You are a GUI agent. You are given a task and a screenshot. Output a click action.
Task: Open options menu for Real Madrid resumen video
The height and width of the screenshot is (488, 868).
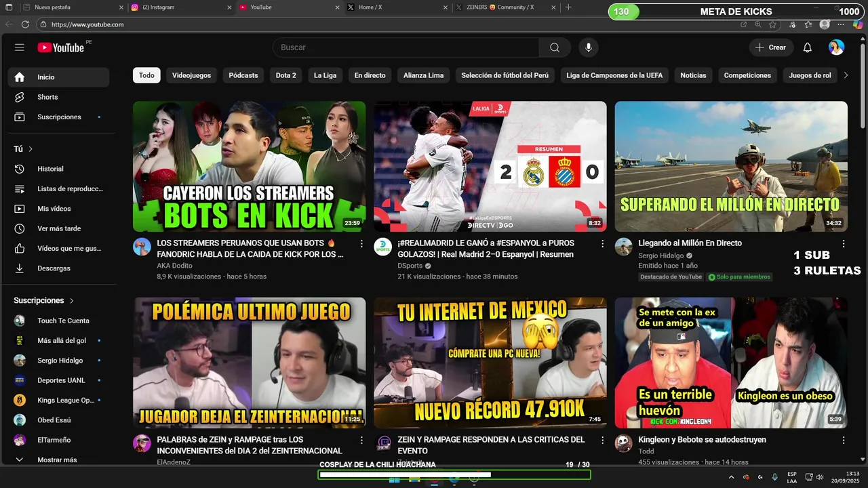click(x=602, y=243)
